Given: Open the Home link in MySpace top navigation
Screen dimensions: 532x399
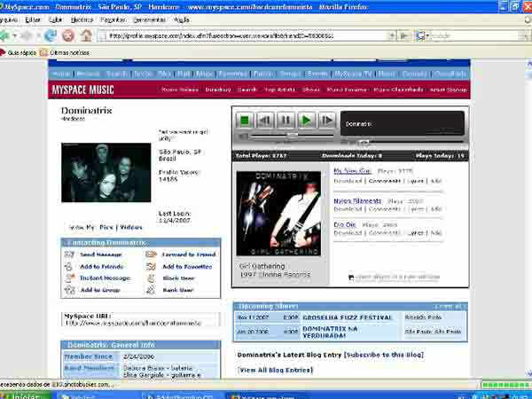Looking at the screenshot, I should [61, 74].
